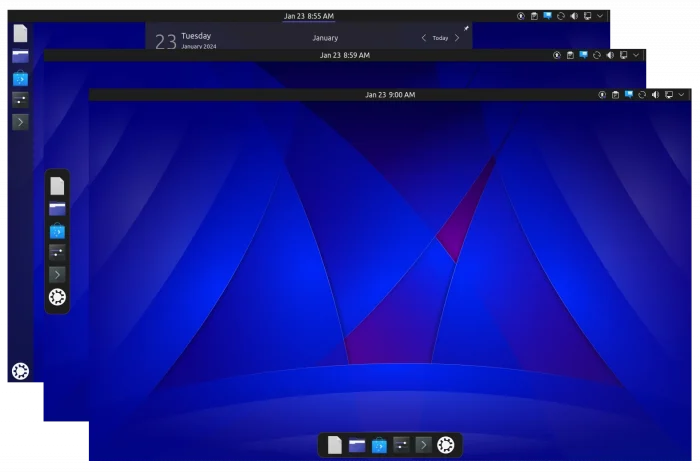Show hidden tray icons in the 8:55 AM panel

point(600,16)
